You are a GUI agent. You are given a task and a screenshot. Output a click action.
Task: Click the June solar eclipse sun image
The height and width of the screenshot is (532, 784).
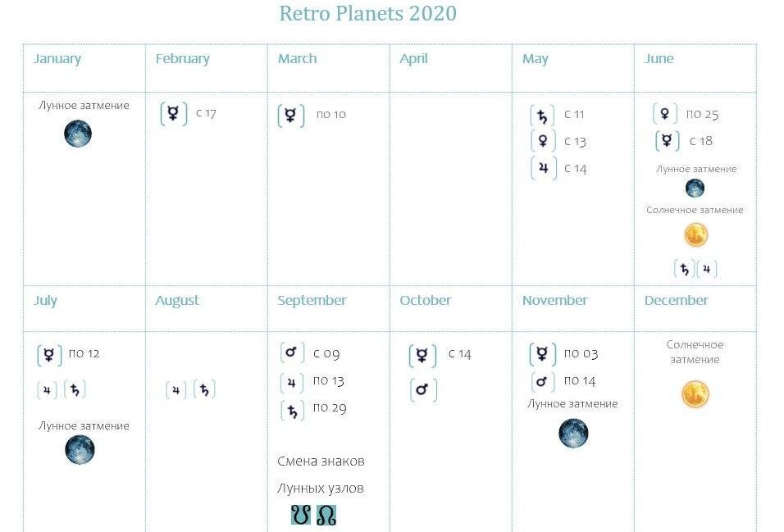[696, 235]
